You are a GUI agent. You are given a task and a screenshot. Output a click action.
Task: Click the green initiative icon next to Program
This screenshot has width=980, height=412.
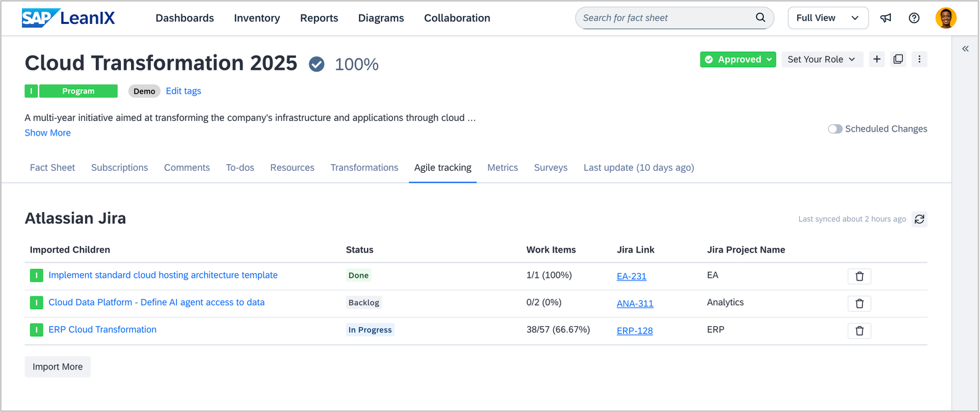pyautogui.click(x=31, y=91)
